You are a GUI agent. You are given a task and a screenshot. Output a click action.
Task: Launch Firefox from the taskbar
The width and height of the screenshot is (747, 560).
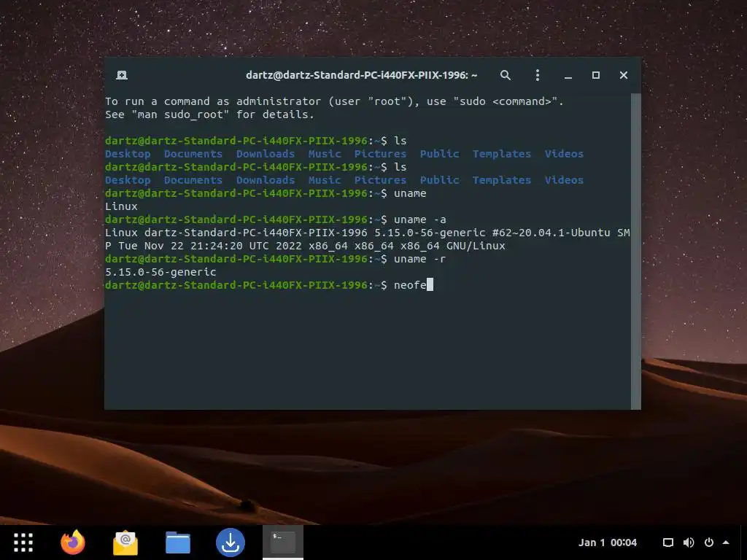pyautogui.click(x=73, y=542)
